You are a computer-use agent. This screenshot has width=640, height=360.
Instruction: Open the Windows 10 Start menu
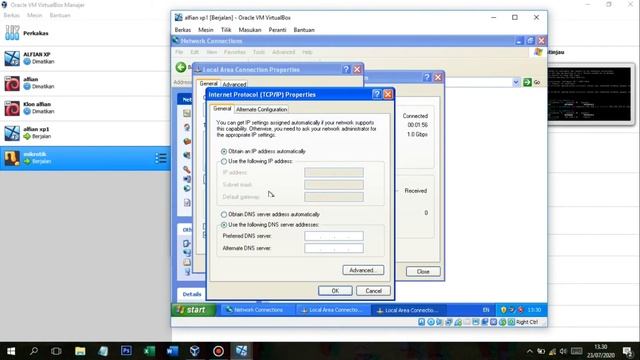tap(11, 351)
